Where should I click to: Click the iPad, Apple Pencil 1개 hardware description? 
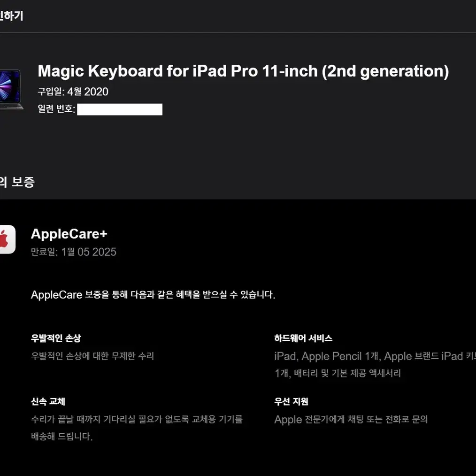pyautogui.click(x=375, y=356)
